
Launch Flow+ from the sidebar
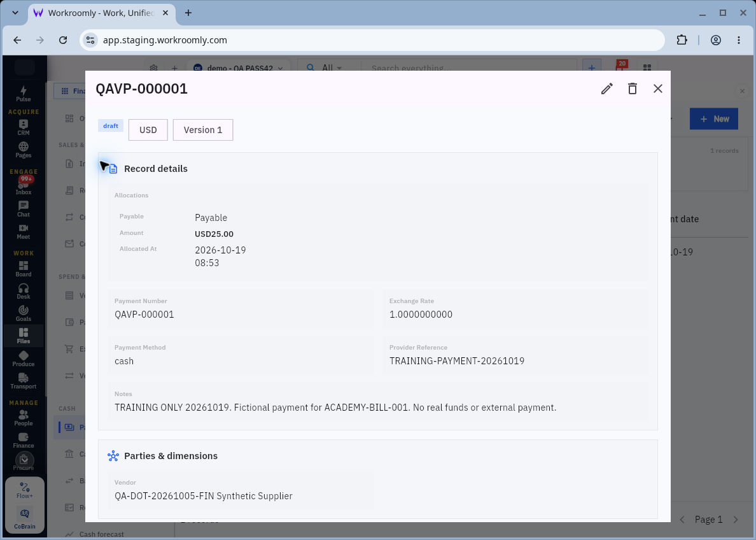[x=25, y=490]
